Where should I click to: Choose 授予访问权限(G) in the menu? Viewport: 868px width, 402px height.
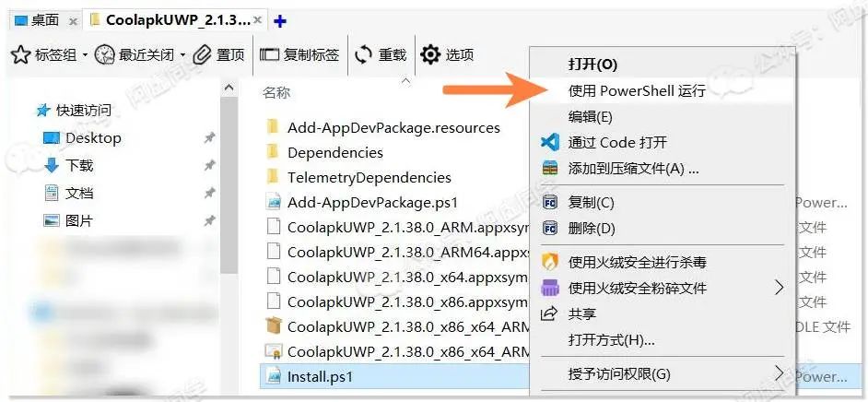(619, 374)
